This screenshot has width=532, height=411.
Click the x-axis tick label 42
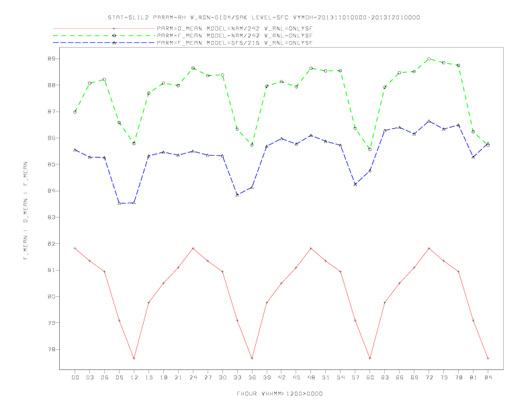tap(281, 377)
